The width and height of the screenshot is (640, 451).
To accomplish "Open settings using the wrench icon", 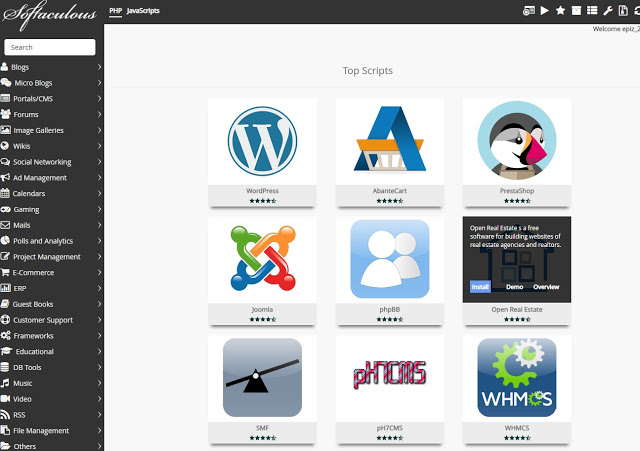I will (608, 11).
